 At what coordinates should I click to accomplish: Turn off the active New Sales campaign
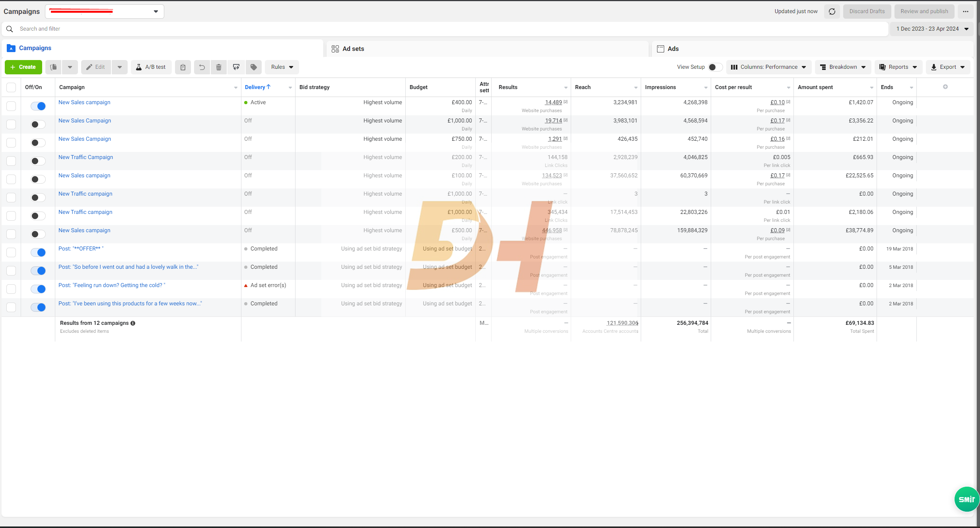click(x=38, y=106)
